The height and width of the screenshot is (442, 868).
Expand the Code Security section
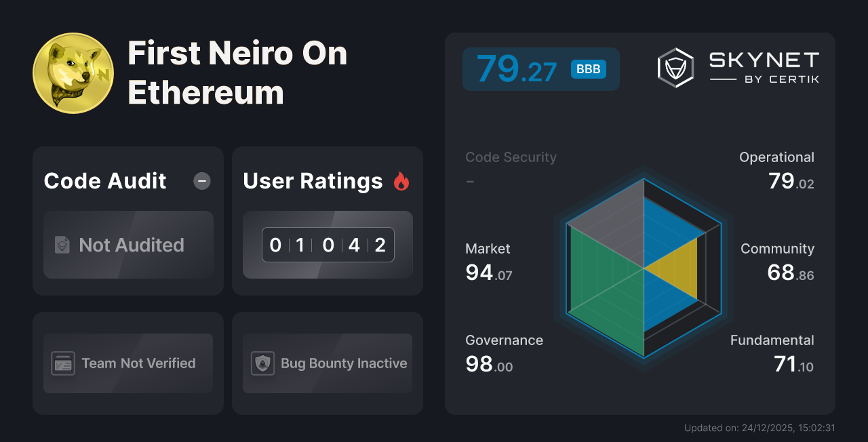[x=511, y=157]
